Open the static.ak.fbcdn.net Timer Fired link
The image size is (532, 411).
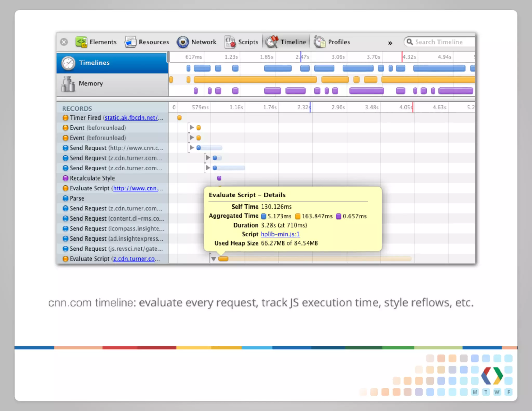pos(131,118)
